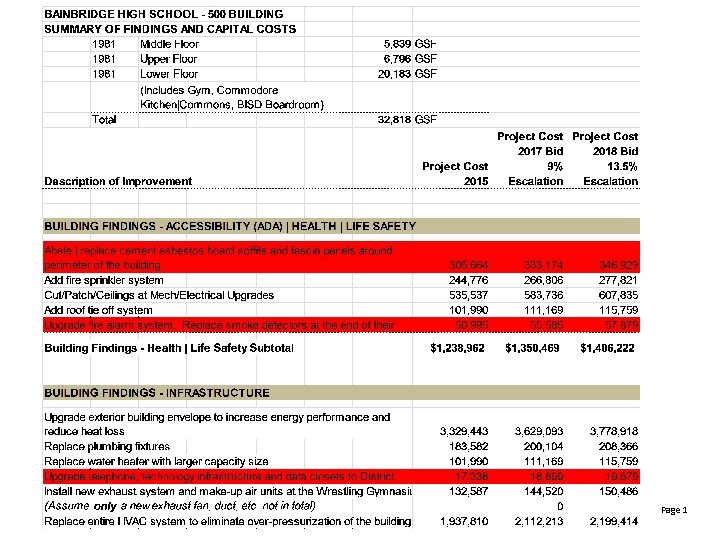Click the value 3,778,918
The image size is (720, 540).
pyautogui.click(x=613, y=431)
